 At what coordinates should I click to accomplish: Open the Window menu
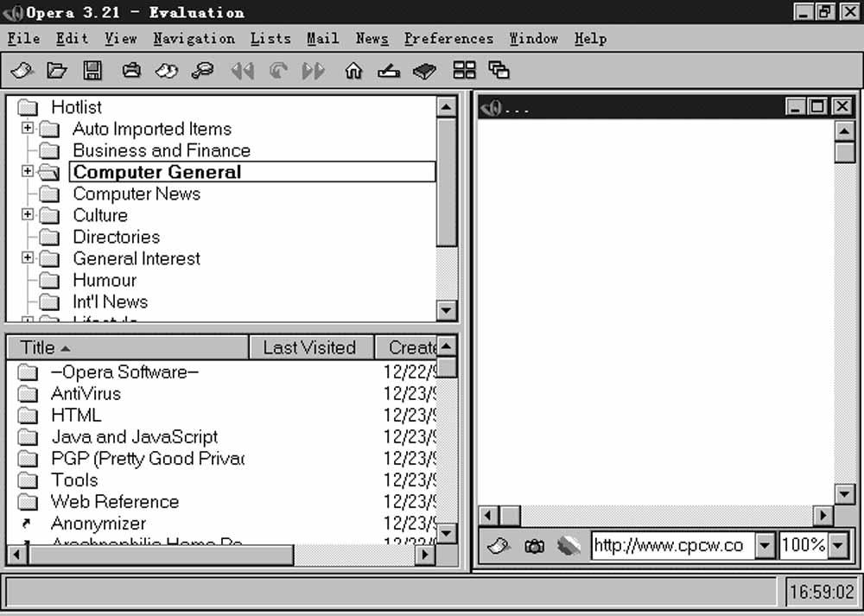point(534,39)
